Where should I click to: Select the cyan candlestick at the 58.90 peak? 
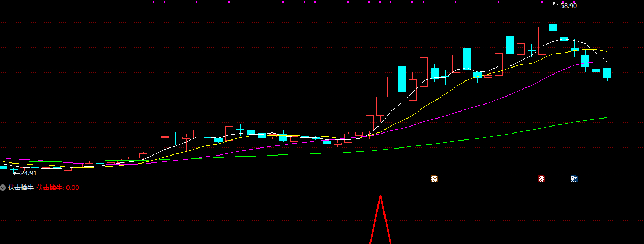pos(553,27)
